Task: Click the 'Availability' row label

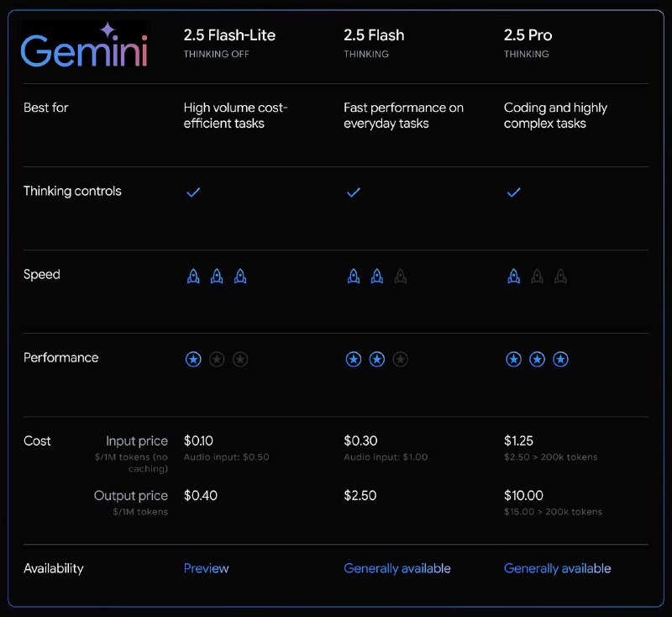Action: 54,568
